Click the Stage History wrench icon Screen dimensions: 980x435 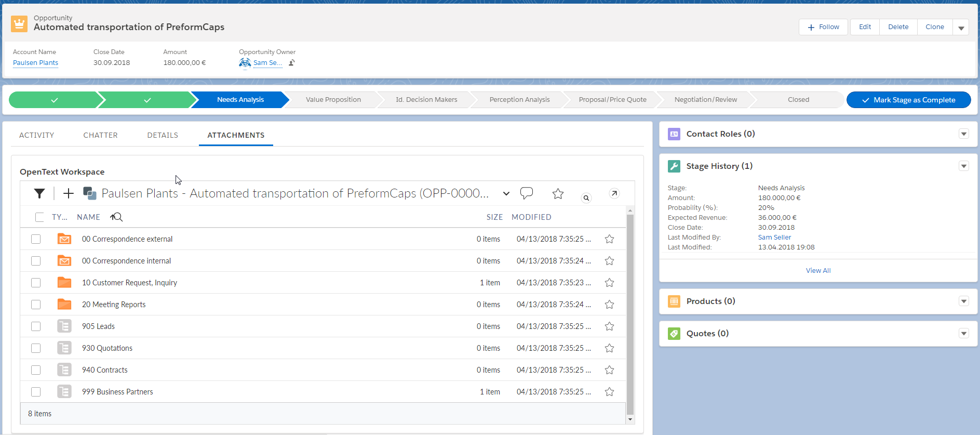click(674, 166)
